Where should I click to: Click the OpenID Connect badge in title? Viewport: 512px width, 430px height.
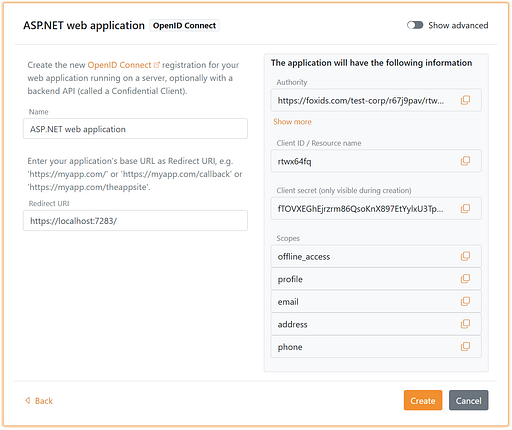[184, 25]
